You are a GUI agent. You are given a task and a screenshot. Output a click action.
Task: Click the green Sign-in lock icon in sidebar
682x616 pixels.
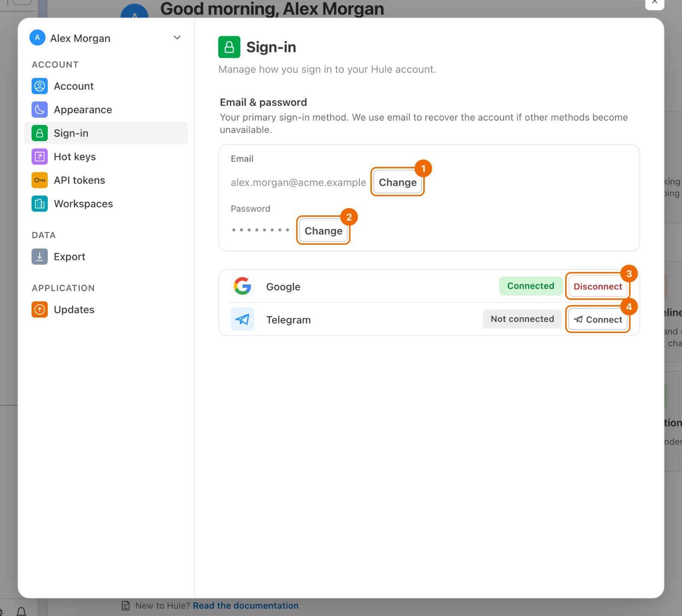pyautogui.click(x=40, y=133)
